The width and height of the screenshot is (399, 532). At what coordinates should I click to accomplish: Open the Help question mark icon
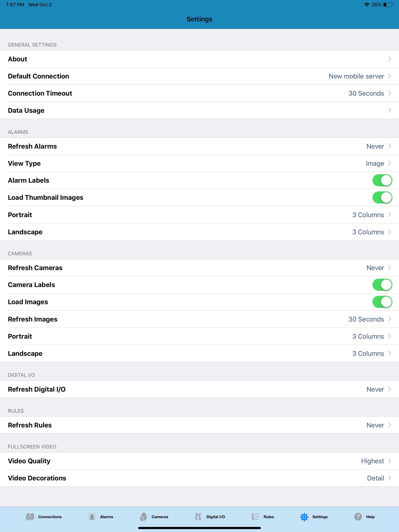[358, 517]
